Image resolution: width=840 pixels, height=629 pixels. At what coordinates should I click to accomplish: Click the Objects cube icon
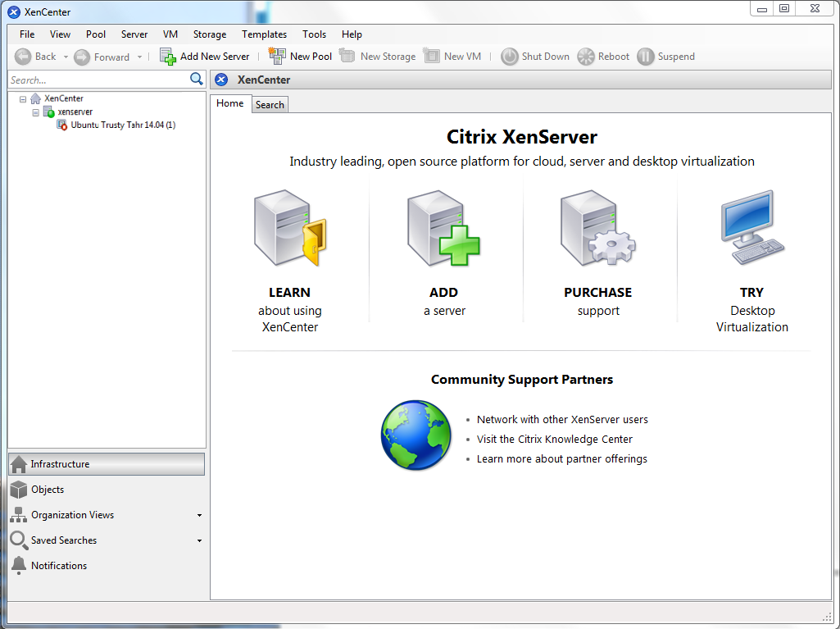[x=19, y=490]
